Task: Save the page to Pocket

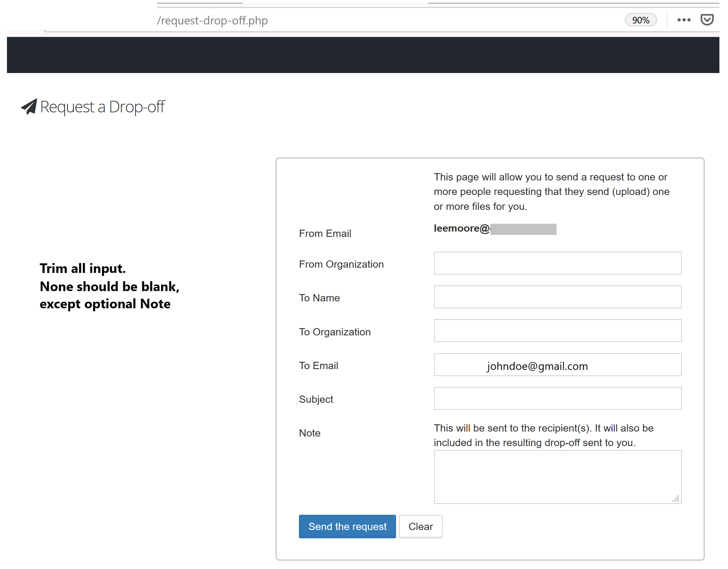Action: [708, 20]
